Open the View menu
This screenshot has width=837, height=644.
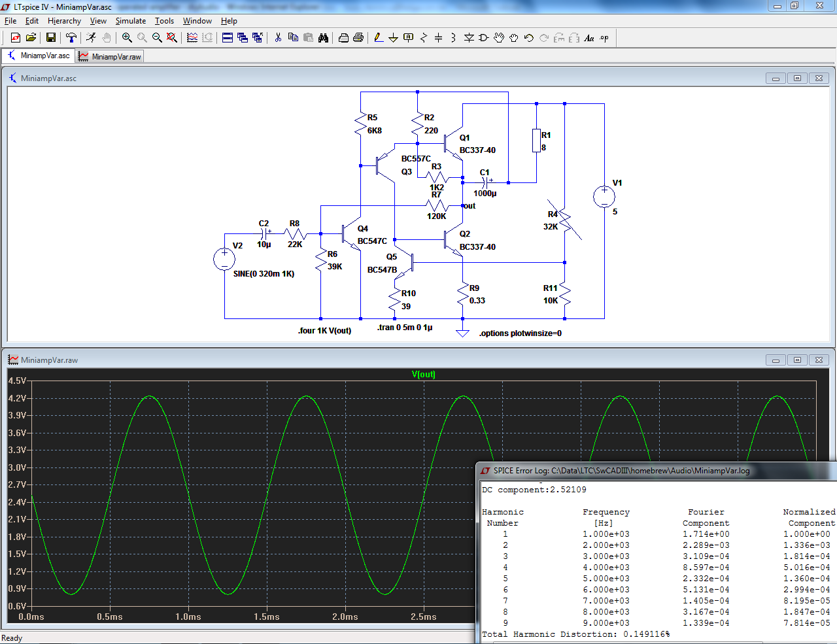click(98, 21)
